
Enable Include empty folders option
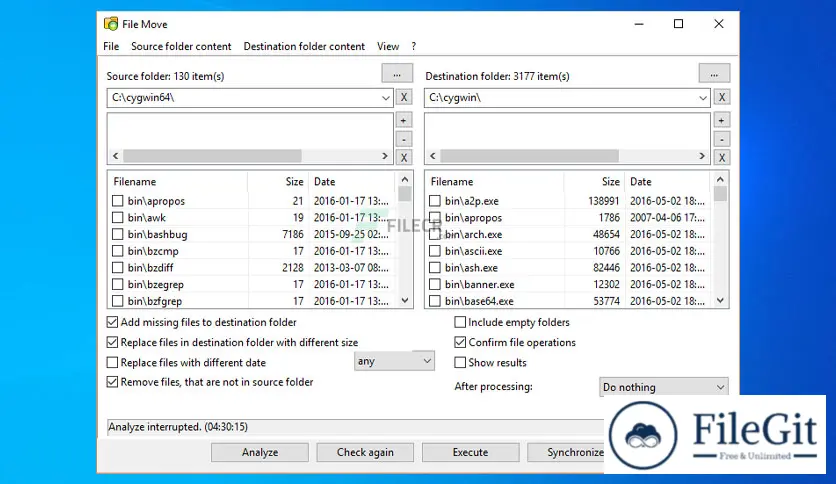pos(461,323)
